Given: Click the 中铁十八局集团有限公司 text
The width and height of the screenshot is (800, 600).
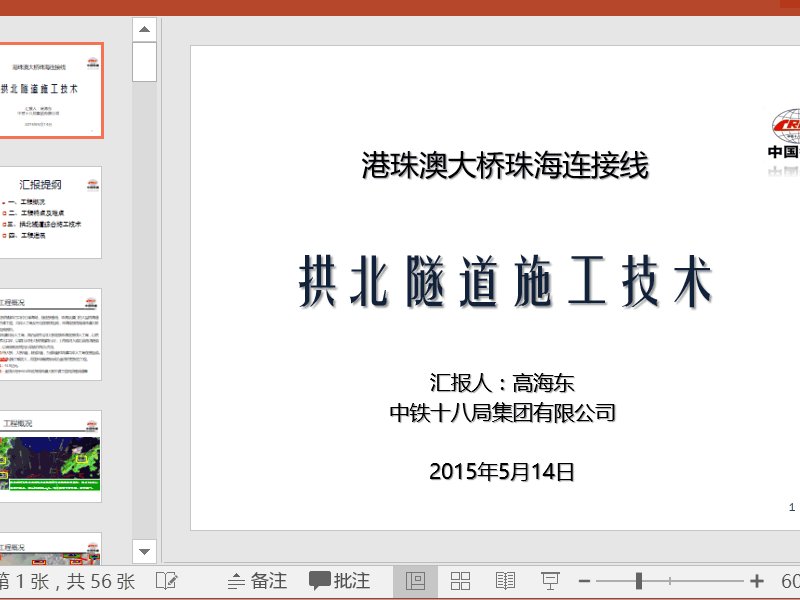Looking at the screenshot, I should tap(502, 412).
